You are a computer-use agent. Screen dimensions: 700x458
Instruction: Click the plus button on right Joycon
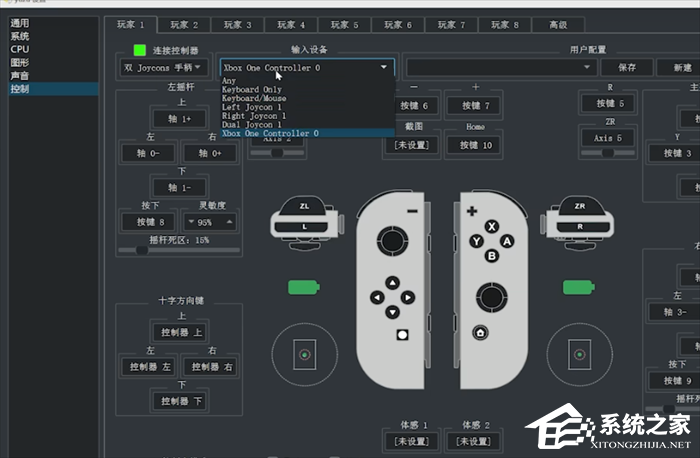472,211
